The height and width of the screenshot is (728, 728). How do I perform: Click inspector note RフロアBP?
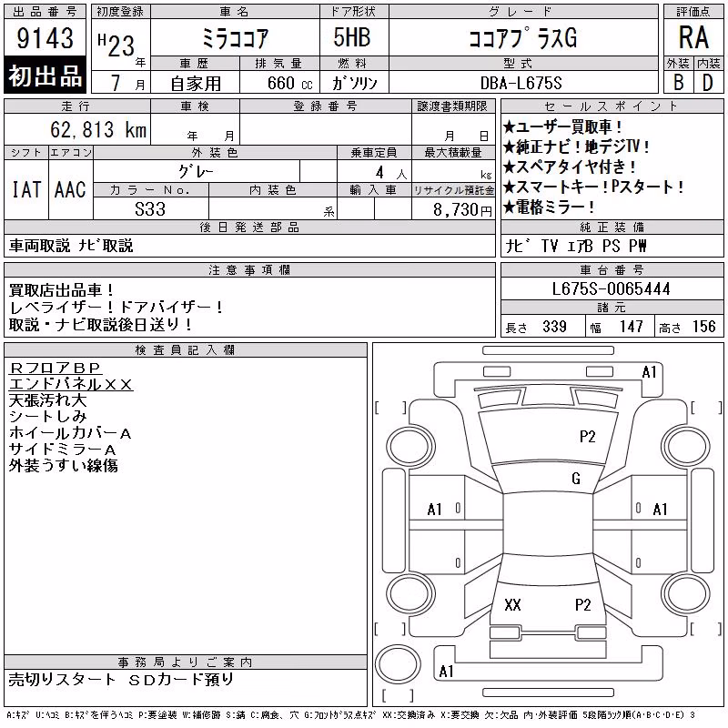pos(56,369)
